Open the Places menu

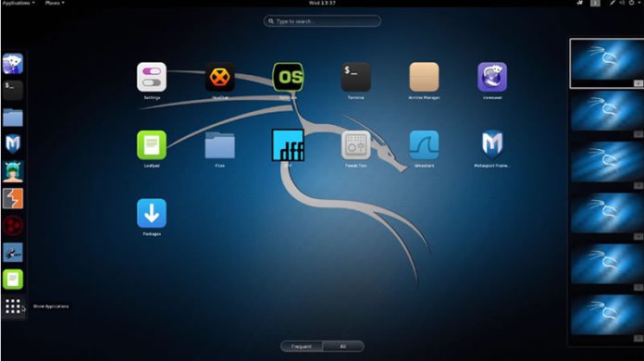pos(55,3)
